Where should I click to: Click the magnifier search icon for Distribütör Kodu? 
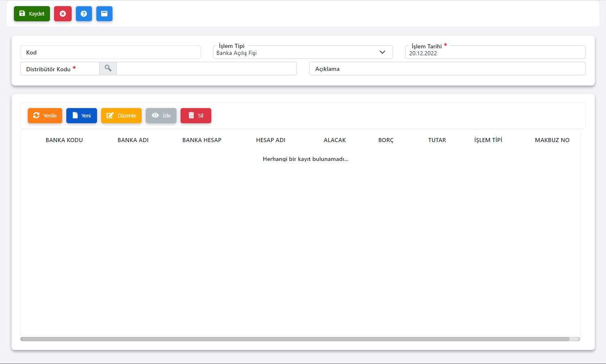[x=108, y=68]
